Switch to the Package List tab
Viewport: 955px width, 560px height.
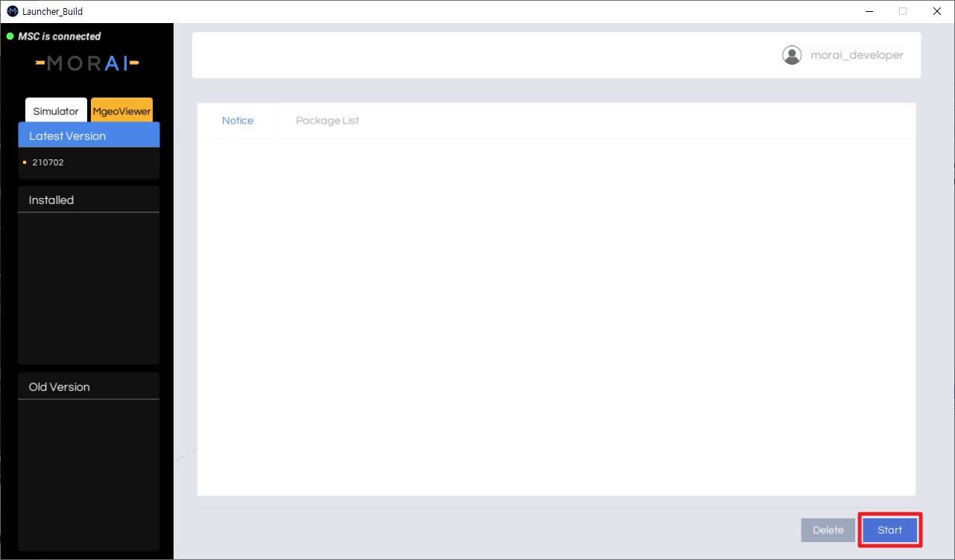(x=327, y=121)
